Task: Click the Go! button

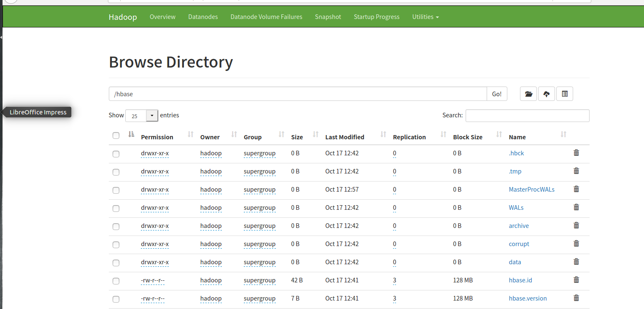Action: (497, 94)
